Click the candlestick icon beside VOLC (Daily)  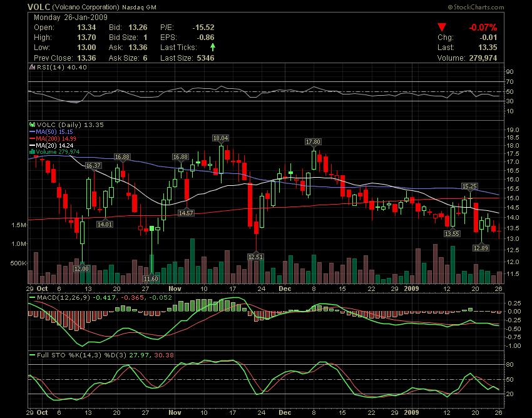[32, 125]
